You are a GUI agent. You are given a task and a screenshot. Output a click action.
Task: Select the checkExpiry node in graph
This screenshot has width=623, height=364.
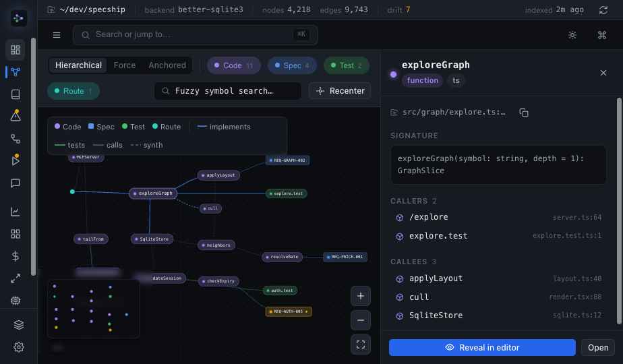tap(218, 281)
